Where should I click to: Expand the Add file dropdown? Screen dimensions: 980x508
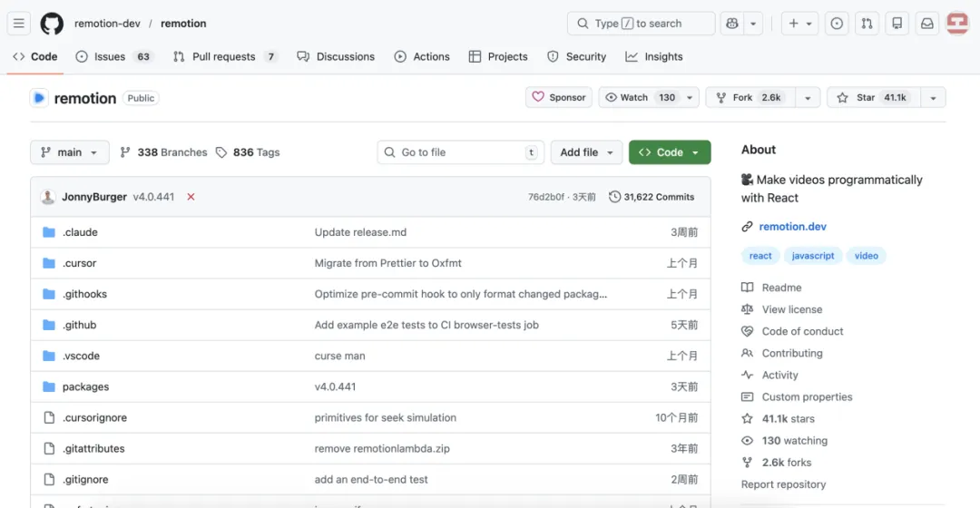[x=586, y=152]
